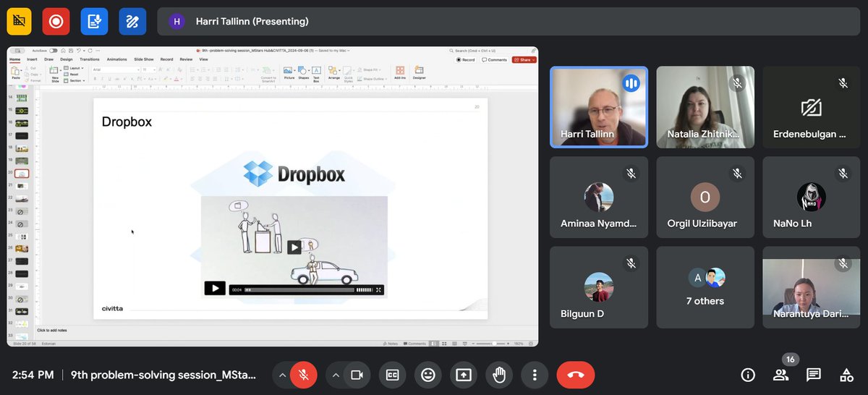Click PowerPoint Record button top right
Image resolution: width=868 pixels, height=395 pixels.
[x=464, y=59]
